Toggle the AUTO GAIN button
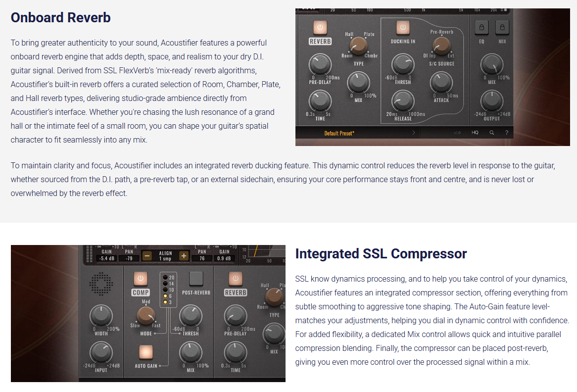The height and width of the screenshot is (392, 577). point(145,352)
